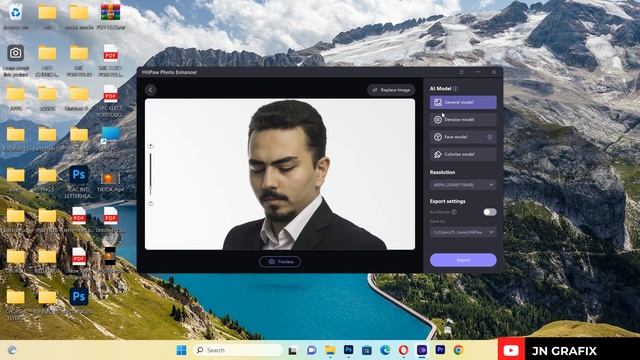Go back with the arrow button in HitPaw
The width and height of the screenshot is (640, 360).
tap(151, 90)
